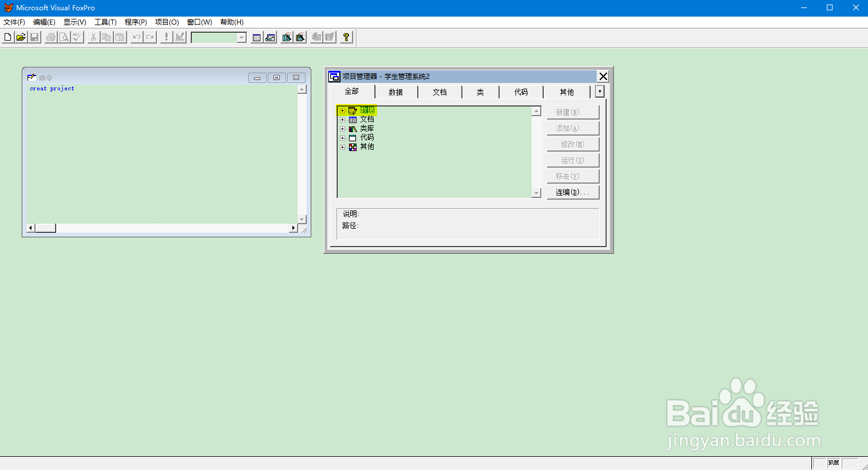The image size is (868, 470).
Task: Switch to the 数据 tab
Action: point(396,92)
